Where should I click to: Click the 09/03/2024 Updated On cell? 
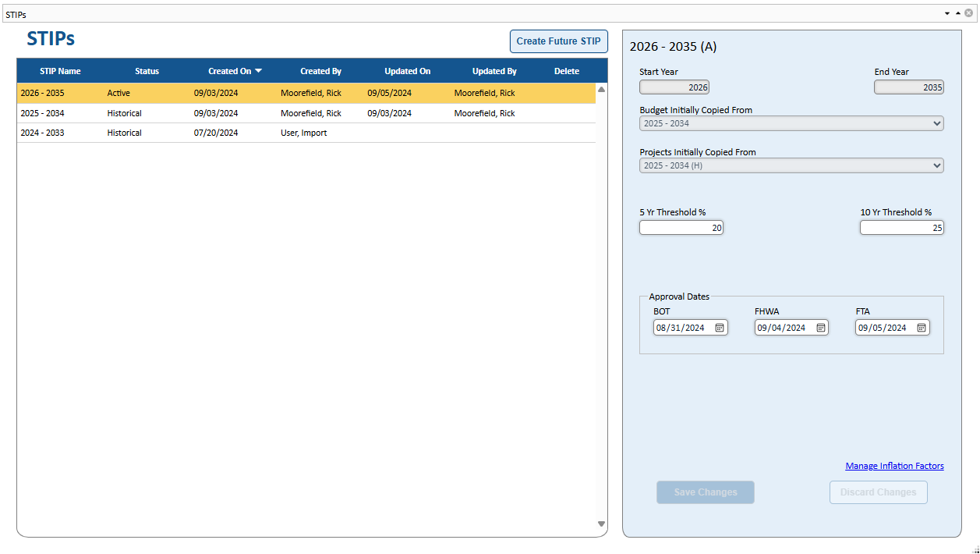390,113
